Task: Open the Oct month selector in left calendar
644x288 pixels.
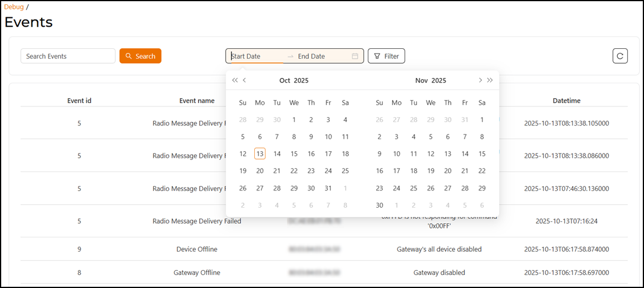Action: click(x=285, y=81)
